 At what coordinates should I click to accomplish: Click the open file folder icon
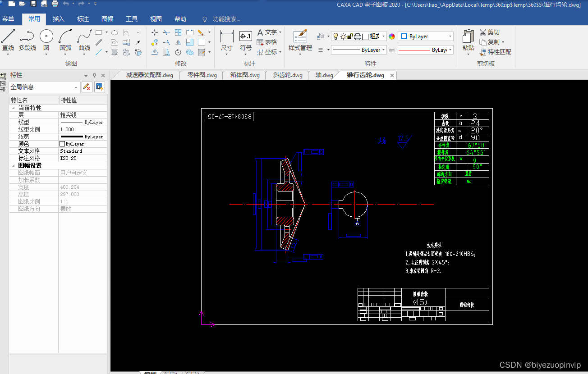click(x=22, y=4)
